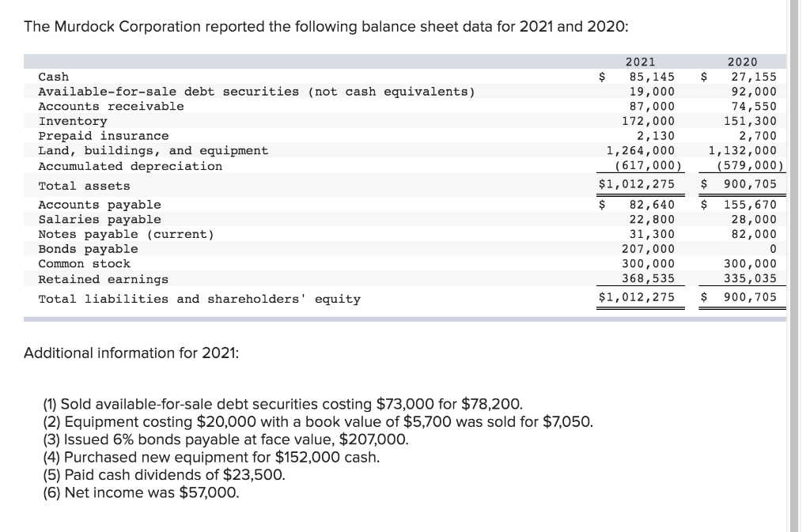Click item (5) about paid cash dividends
The image size is (810, 532).
coord(165,475)
